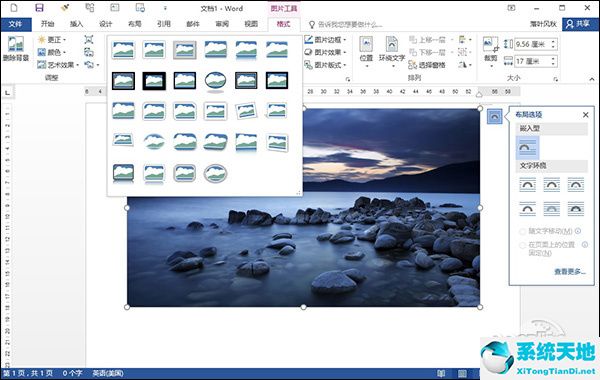
Task: Select the In Front of Text wrapping icon
Action: (x=576, y=209)
